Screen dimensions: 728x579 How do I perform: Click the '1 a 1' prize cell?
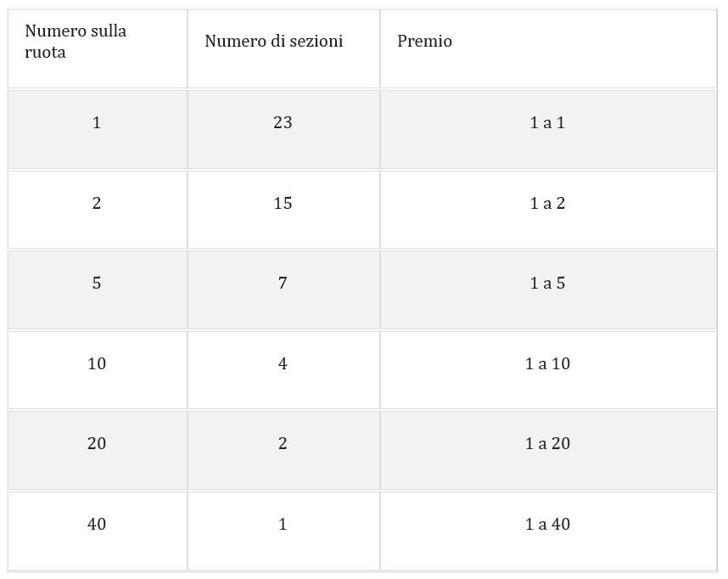pos(547,123)
